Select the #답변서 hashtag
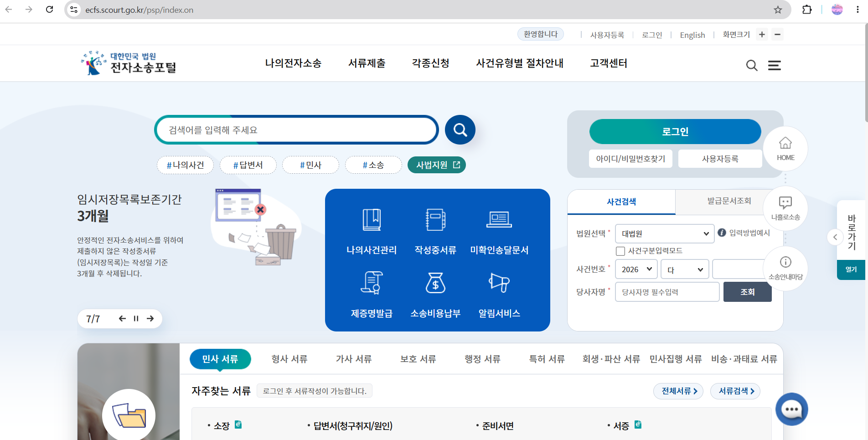The height and width of the screenshot is (440, 868). point(248,165)
